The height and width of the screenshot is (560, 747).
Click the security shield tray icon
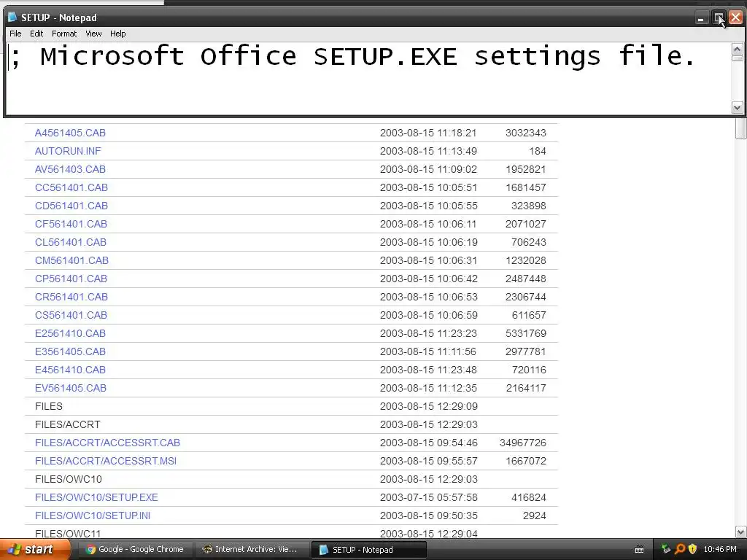[x=693, y=549]
